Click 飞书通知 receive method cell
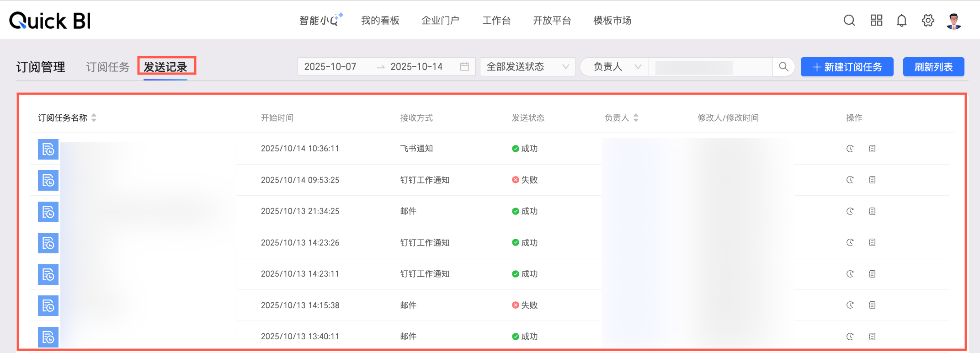Screen dimensions: 980x353 tap(416, 149)
